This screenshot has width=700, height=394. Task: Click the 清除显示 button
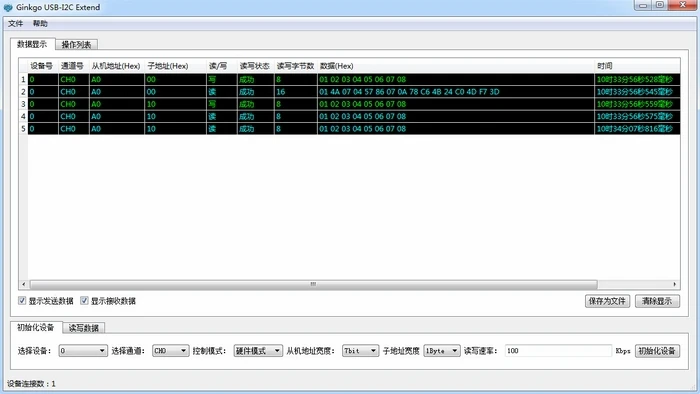(657, 301)
